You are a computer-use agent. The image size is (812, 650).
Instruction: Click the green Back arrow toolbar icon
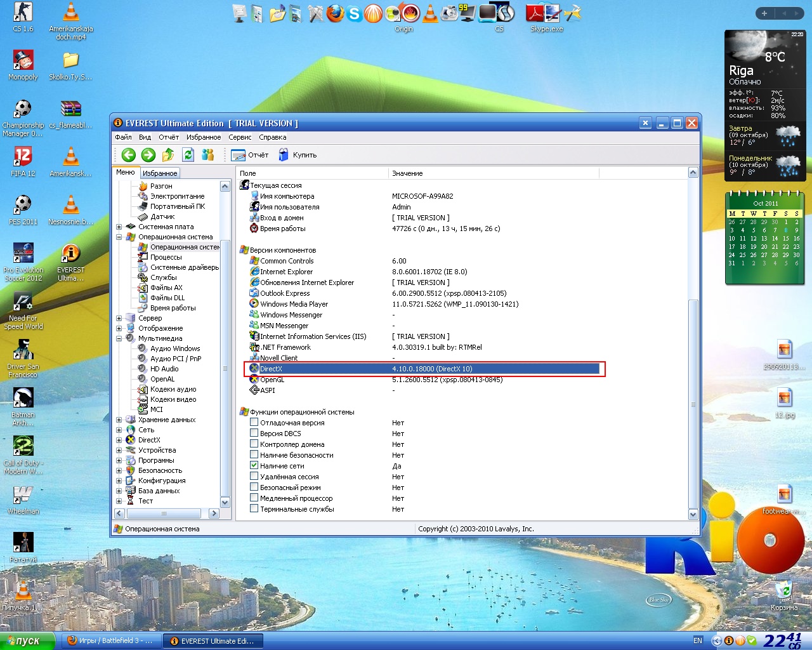click(129, 155)
